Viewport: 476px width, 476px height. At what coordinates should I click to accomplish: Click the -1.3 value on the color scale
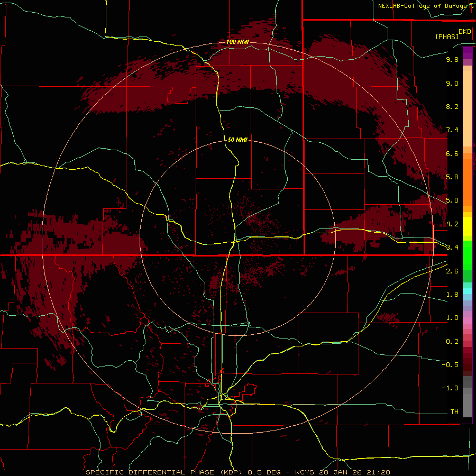(450, 388)
